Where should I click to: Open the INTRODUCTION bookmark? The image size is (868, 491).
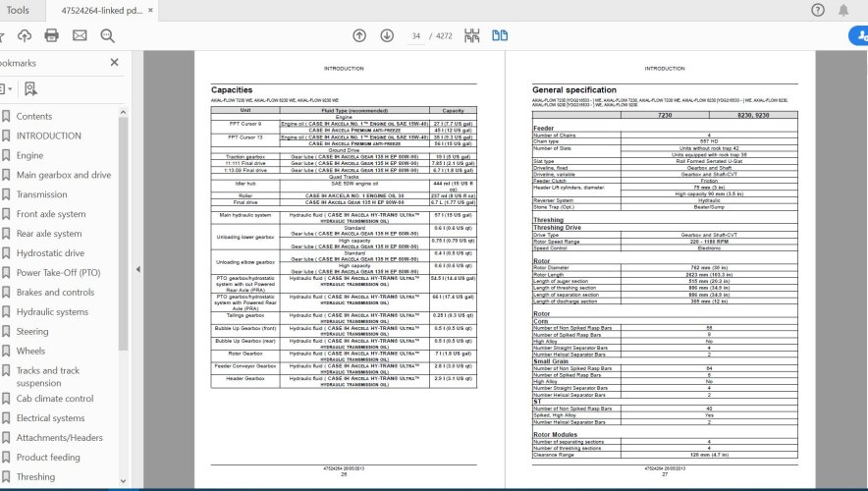coord(49,136)
